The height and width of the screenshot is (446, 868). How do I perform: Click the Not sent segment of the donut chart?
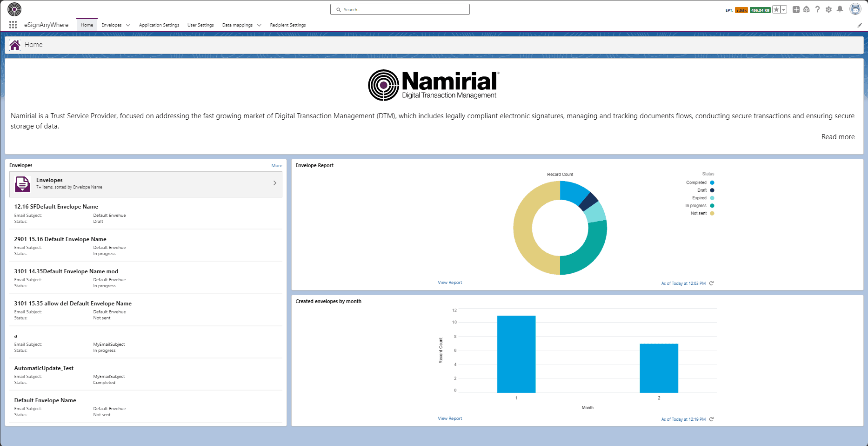point(523,228)
